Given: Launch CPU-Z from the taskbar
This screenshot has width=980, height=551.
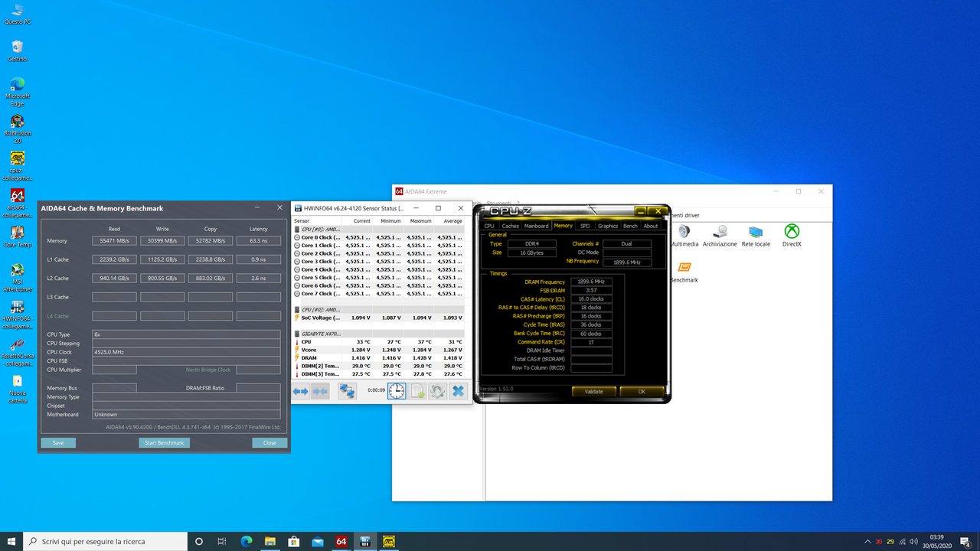Looking at the screenshot, I should (x=364, y=542).
